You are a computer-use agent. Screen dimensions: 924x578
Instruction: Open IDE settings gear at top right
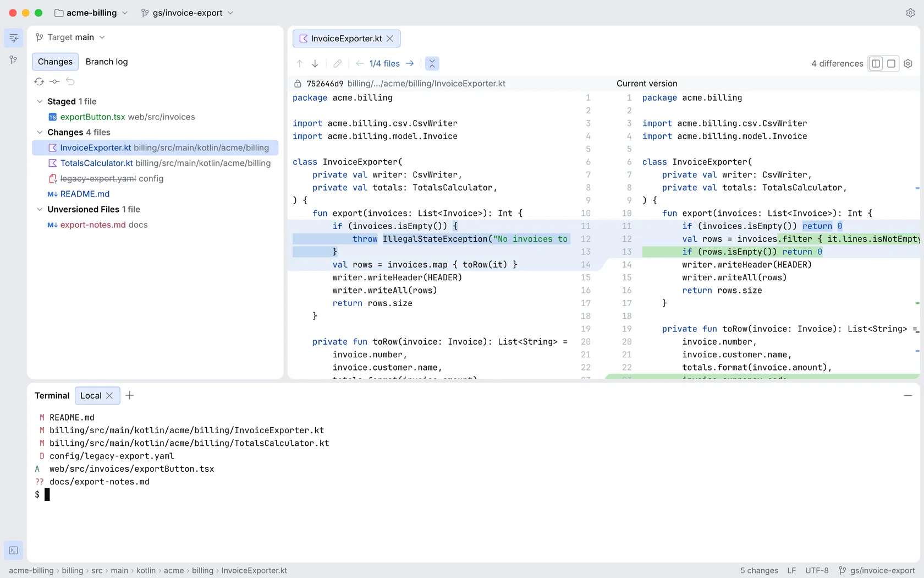click(x=910, y=13)
